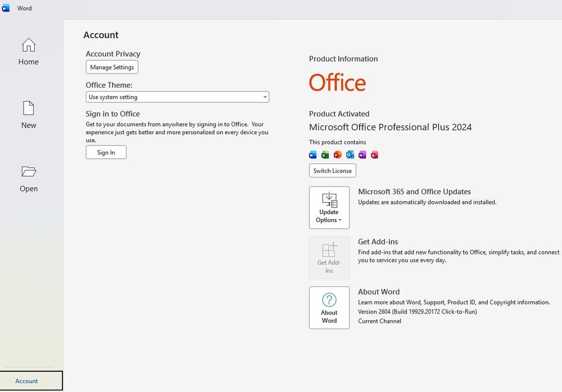The height and width of the screenshot is (392, 562).
Task: Click the 'Get to your documents from anywhere' paragraph
Action: tap(177, 132)
